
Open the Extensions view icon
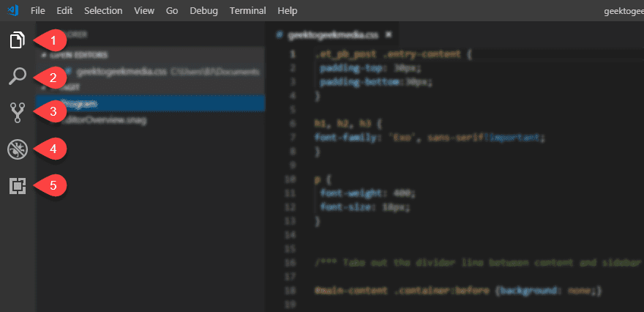(18, 186)
